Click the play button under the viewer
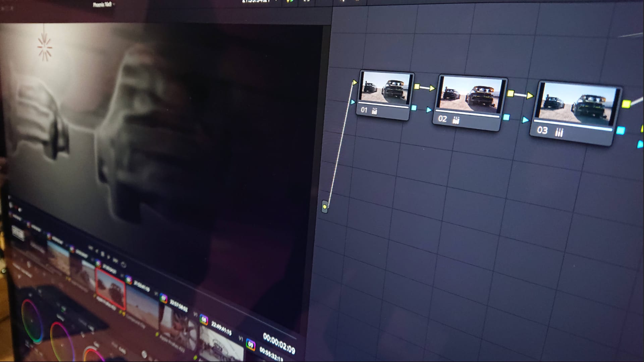 point(109,257)
